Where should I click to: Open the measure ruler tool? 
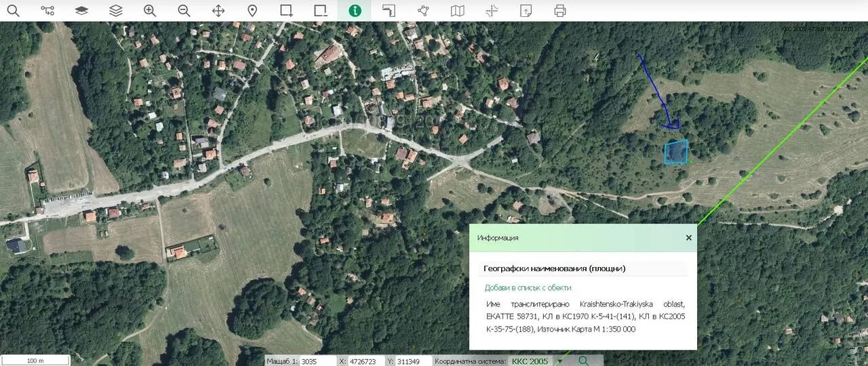[x=389, y=11]
